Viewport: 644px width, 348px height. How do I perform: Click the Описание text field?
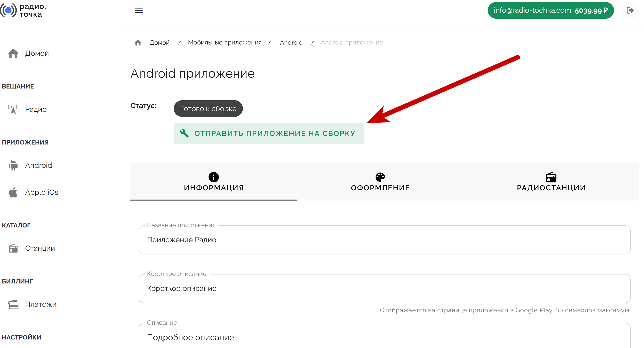[x=384, y=337]
